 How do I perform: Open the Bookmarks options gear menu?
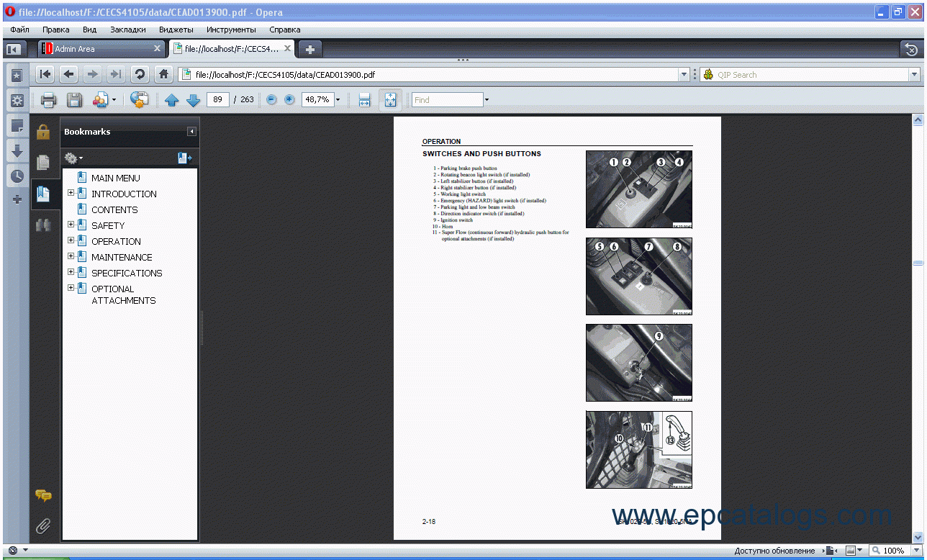[x=73, y=158]
